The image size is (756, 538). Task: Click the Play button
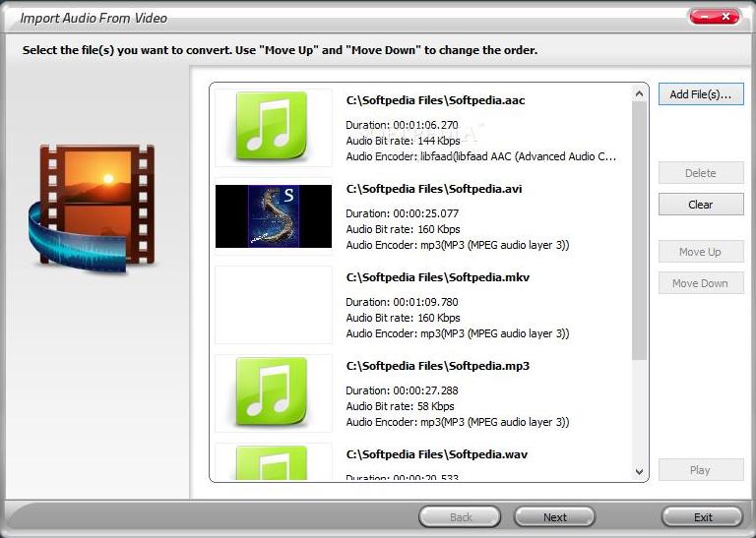pyautogui.click(x=701, y=469)
